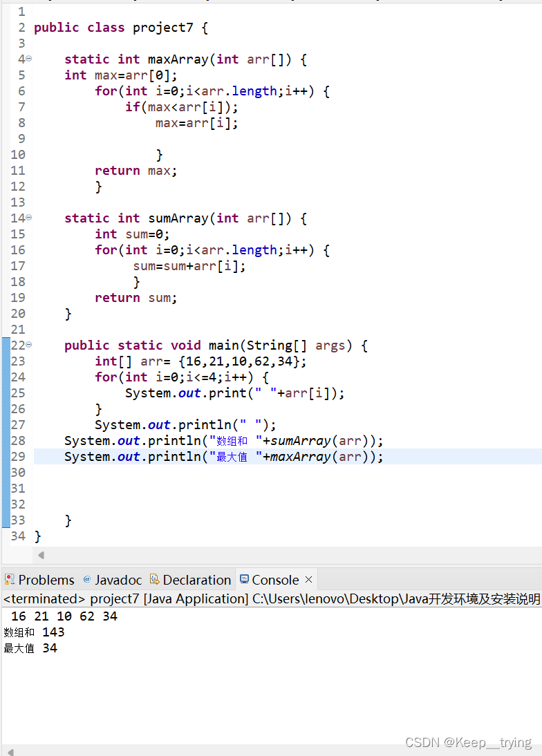Click the terminated project7 console header
Screen dimensions: 542x756
(272, 599)
